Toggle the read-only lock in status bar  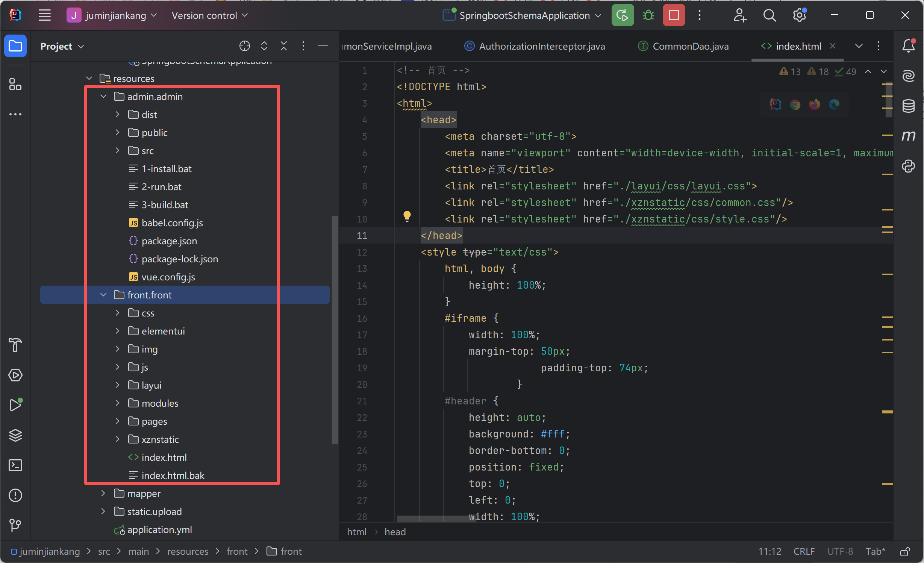click(905, 551)
